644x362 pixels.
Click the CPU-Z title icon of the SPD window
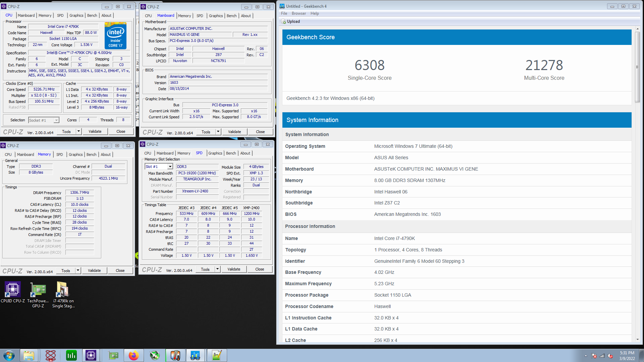143,144
